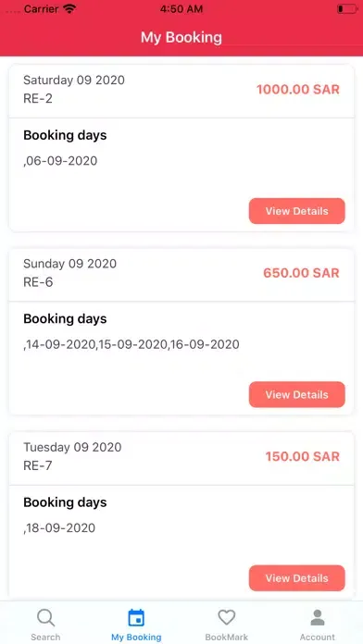Screen dimensions: 363x644
Task: Tap the Wi-Fi icon in status bar
Action: point(70,8)
